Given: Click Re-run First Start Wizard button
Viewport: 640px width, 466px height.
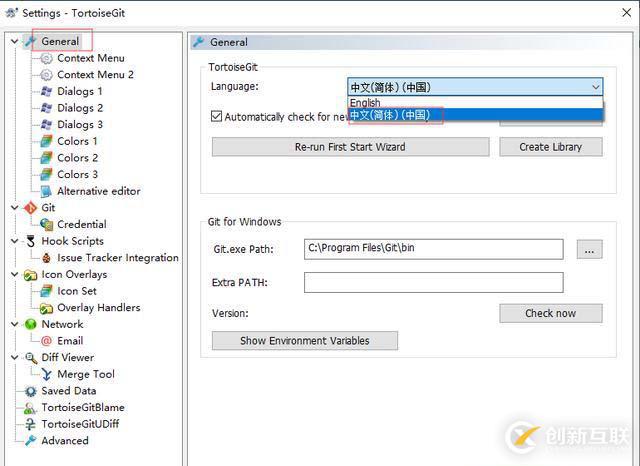Looking at the screenshot, I should pos(350,147).
